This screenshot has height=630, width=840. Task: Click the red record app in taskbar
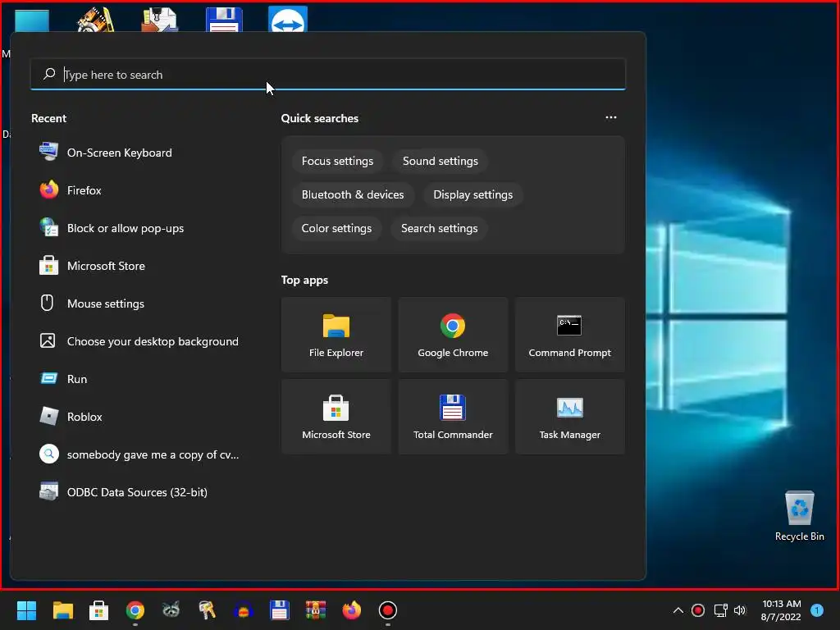click(388, 610)
